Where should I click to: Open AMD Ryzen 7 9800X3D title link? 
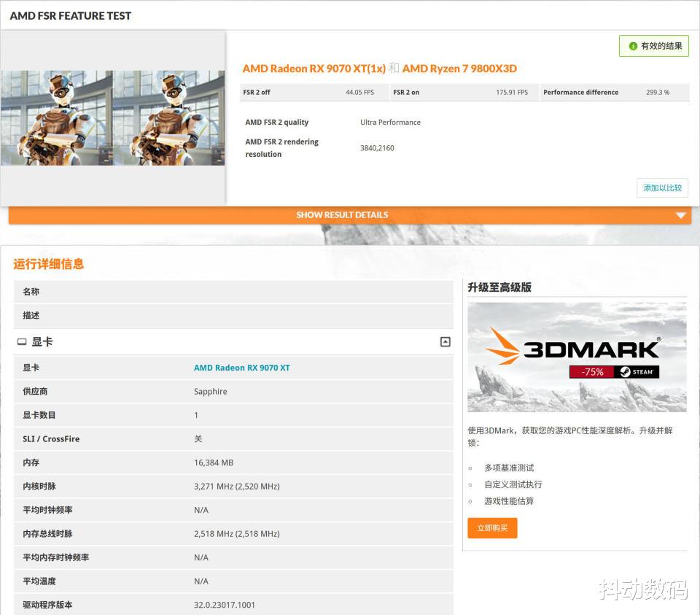(459, 69)
